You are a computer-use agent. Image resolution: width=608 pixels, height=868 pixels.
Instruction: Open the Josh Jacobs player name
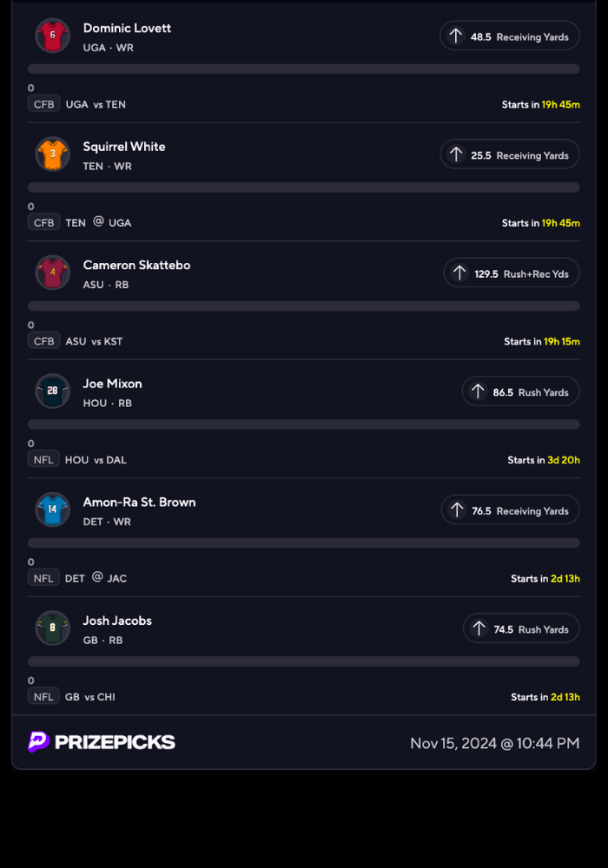[x=117, y=621]
